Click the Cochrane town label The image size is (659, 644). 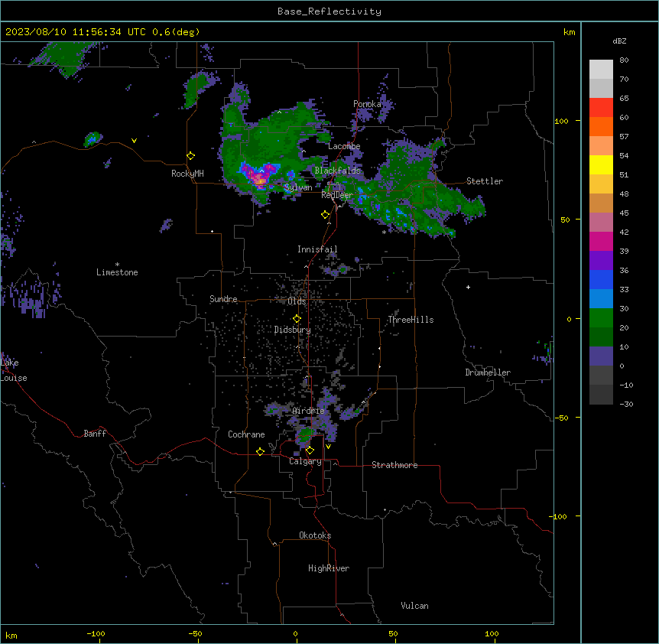point(246,434)
